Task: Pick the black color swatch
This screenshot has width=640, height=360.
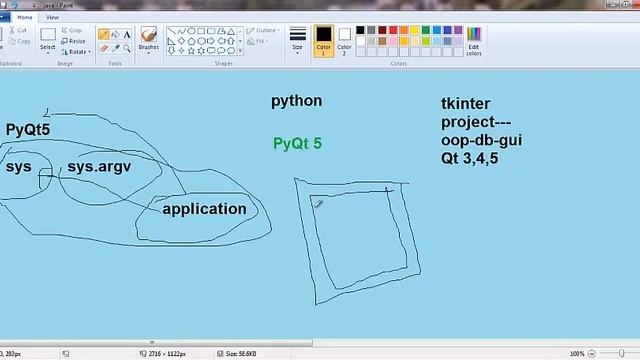Action: point(360,30)
